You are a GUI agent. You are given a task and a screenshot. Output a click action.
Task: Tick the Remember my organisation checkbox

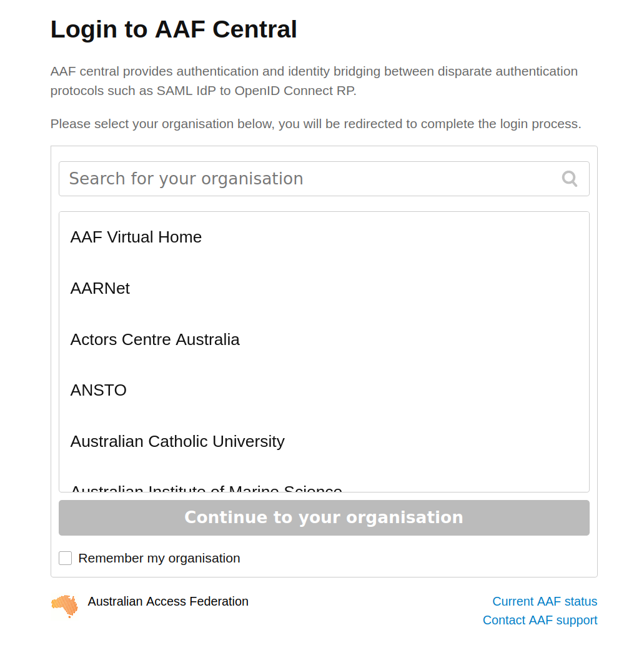[66, 558]
